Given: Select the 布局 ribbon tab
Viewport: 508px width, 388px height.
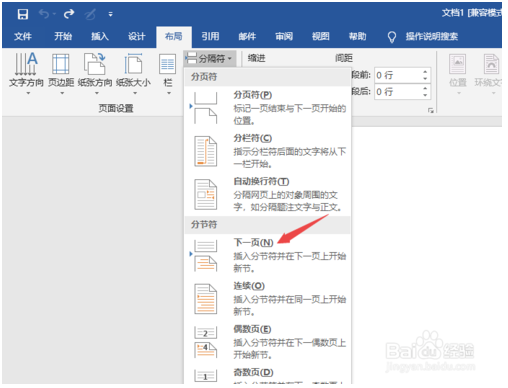Looking at the screenshot, I should (174, 36).
